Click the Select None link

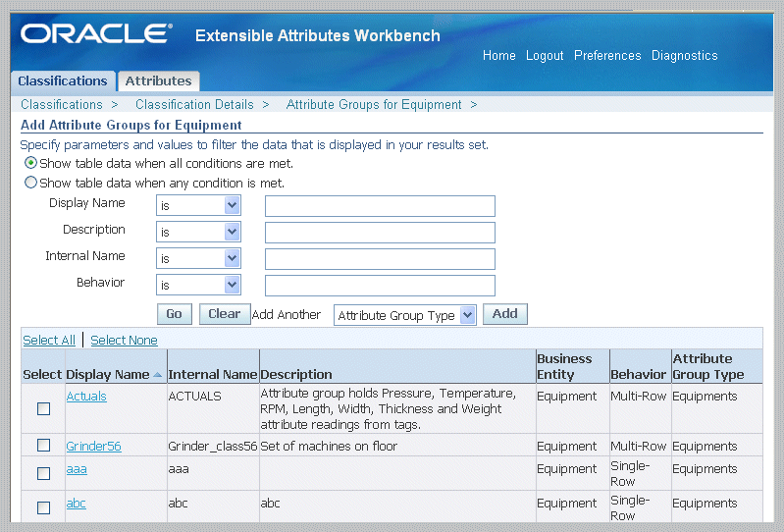124,340
